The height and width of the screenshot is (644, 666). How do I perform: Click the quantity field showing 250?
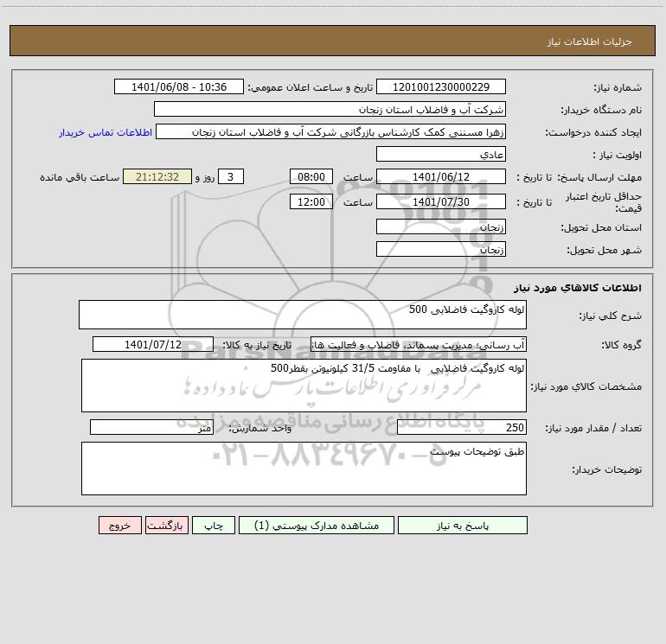click(462, 428)
